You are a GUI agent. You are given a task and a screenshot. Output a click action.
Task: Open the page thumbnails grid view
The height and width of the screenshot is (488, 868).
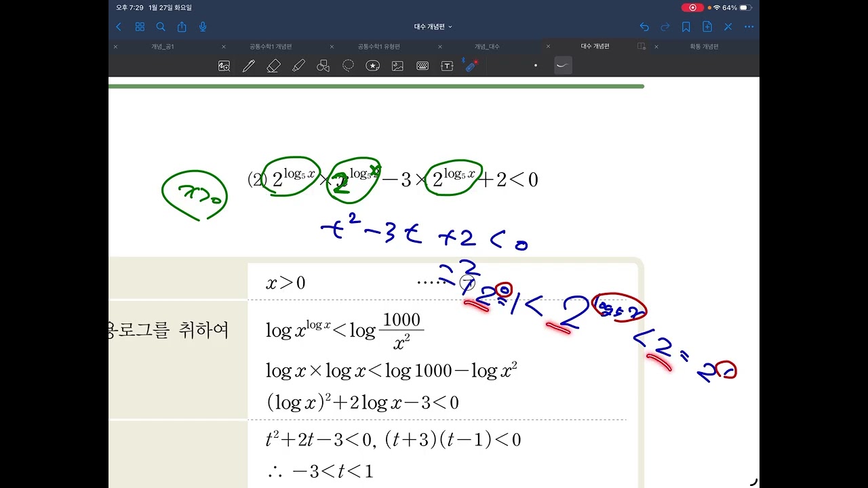(x=140, y=27)
